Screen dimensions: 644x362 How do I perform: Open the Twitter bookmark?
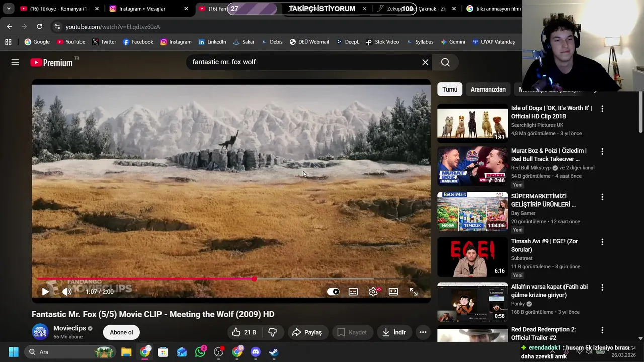pyautogui.click(x=104, y=42)
